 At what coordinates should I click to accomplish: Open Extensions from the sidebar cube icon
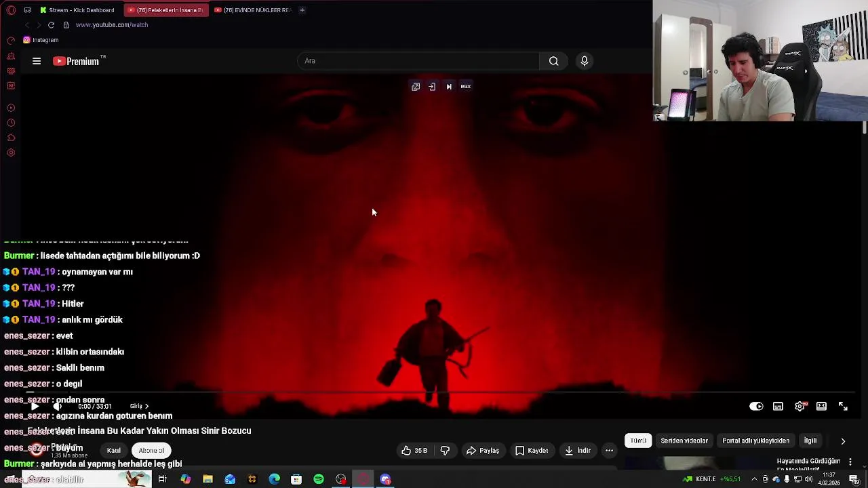tap(11, 138)
